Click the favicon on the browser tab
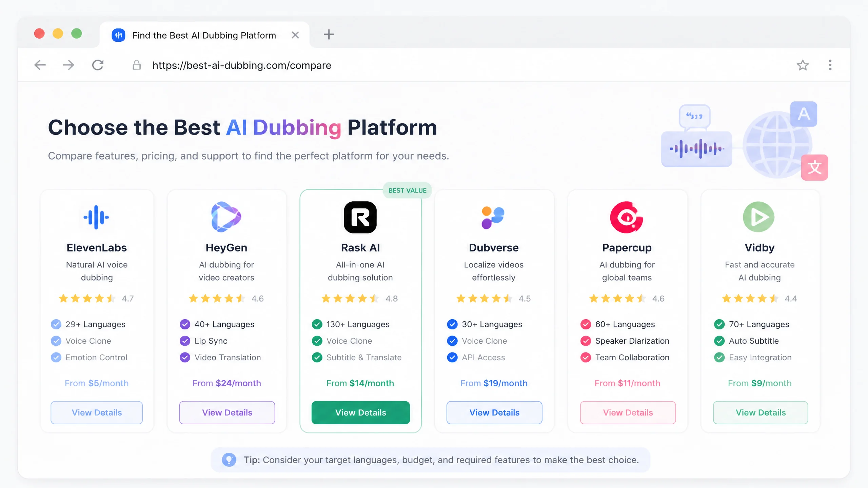This screenshot has height=488, width=868. pyautogui.click(x=118, y=35)
